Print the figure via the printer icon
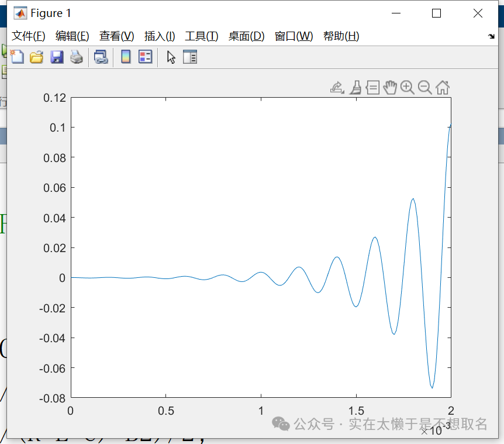Screen dimensions: 504x444 77,57
